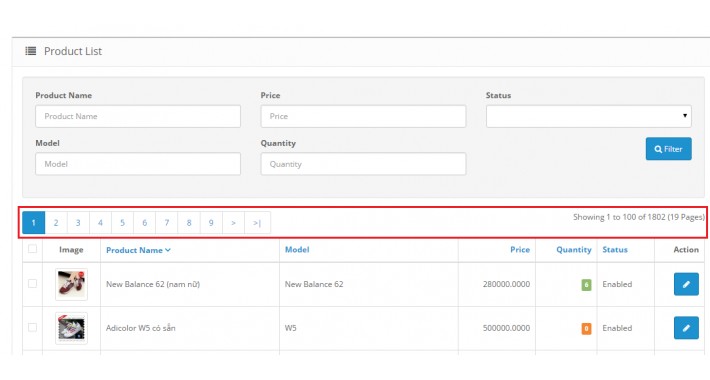Sort by Quantity column header
The width and height of the screenshot is (710, 380).
(x=574, y=250)
